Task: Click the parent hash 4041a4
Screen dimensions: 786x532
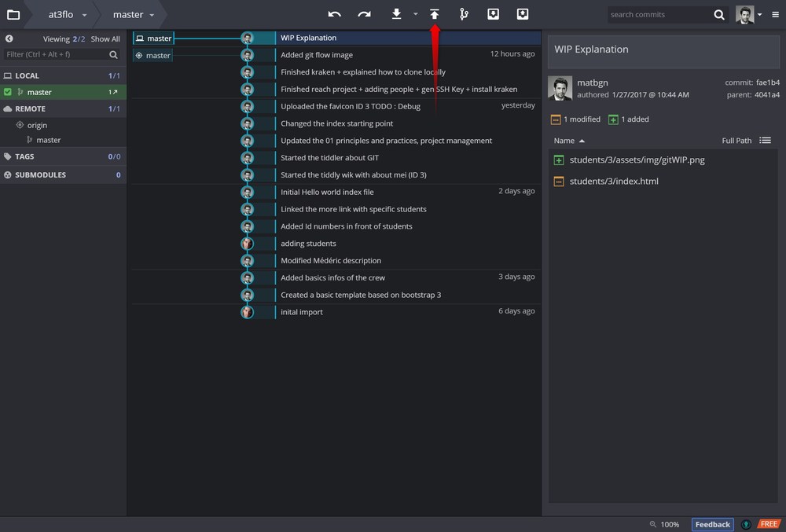Action: pos(767,94)
